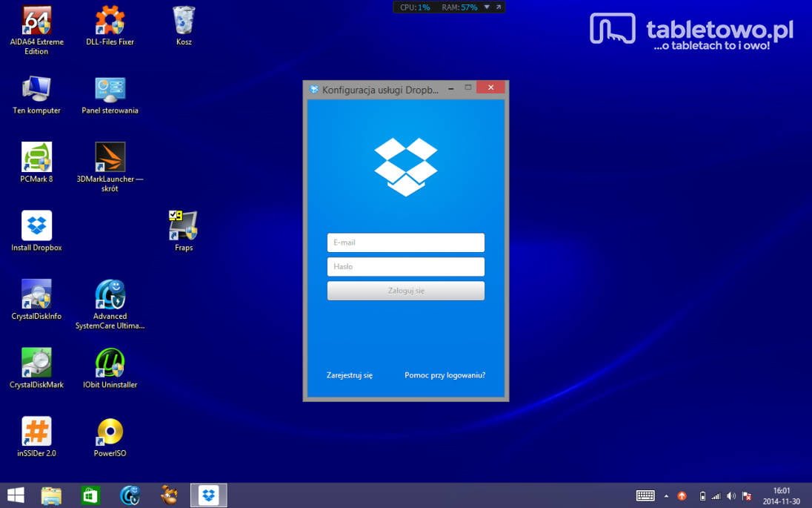Open Pomoc przy logowaniu link
Viewport: 812px width, 508px height.
(445, 375)
